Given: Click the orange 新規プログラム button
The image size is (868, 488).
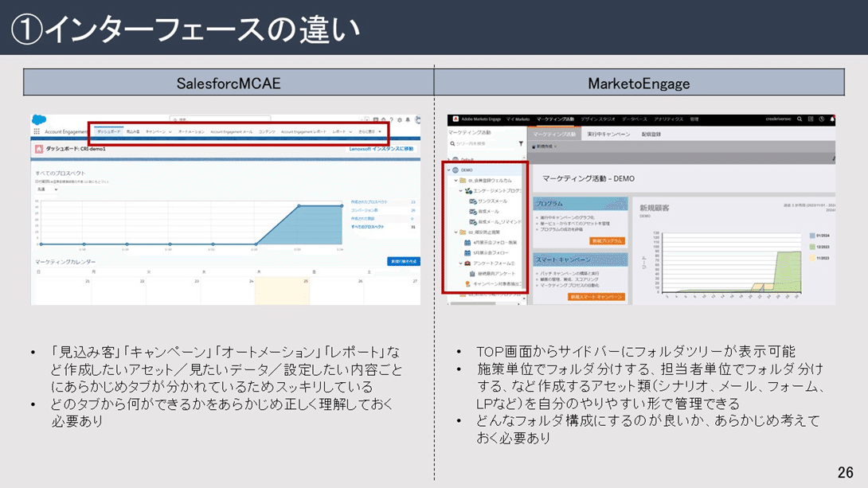Looking at the screenshot, I should click(x=607, y=241).
